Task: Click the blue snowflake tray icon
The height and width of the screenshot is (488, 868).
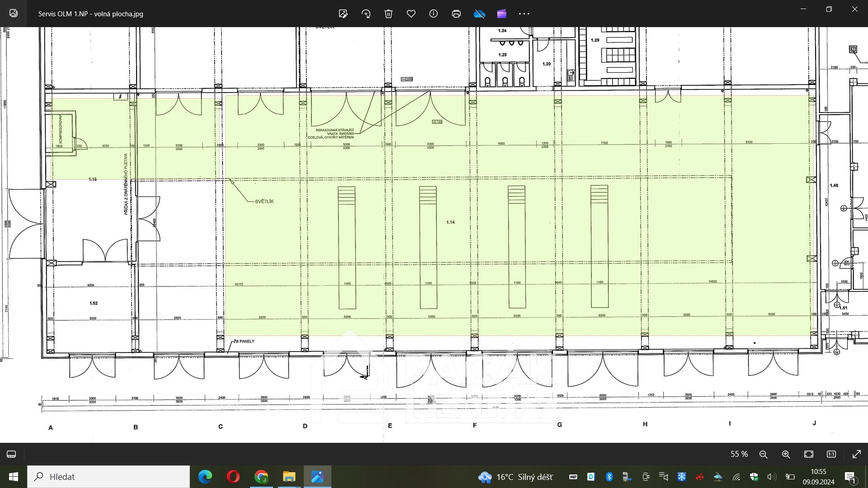Action: coord(682,477)
